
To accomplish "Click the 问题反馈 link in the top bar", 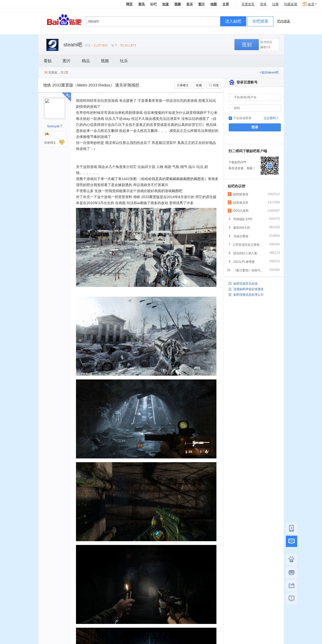I will 291,4.
